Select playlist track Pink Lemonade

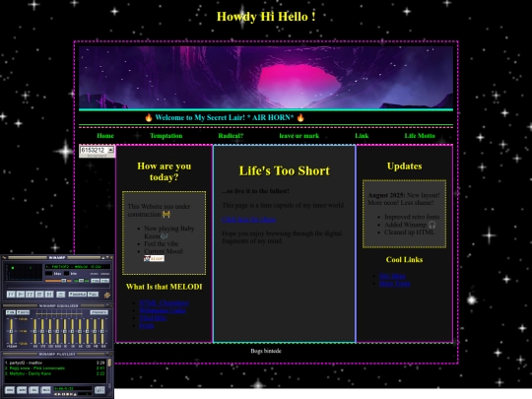coord(55,368)
